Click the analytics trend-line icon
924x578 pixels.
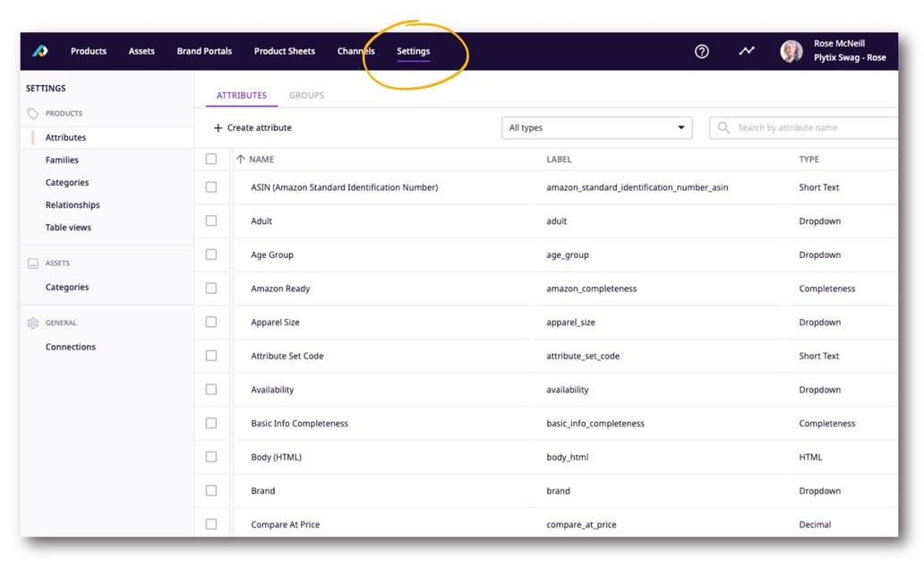pyautogui.click(x=746, y=51)
